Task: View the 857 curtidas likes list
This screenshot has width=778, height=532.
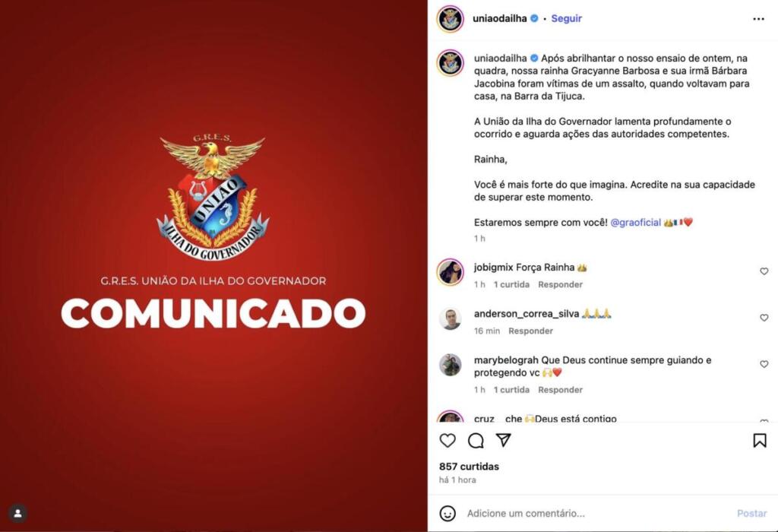Action: pos(469,467)
